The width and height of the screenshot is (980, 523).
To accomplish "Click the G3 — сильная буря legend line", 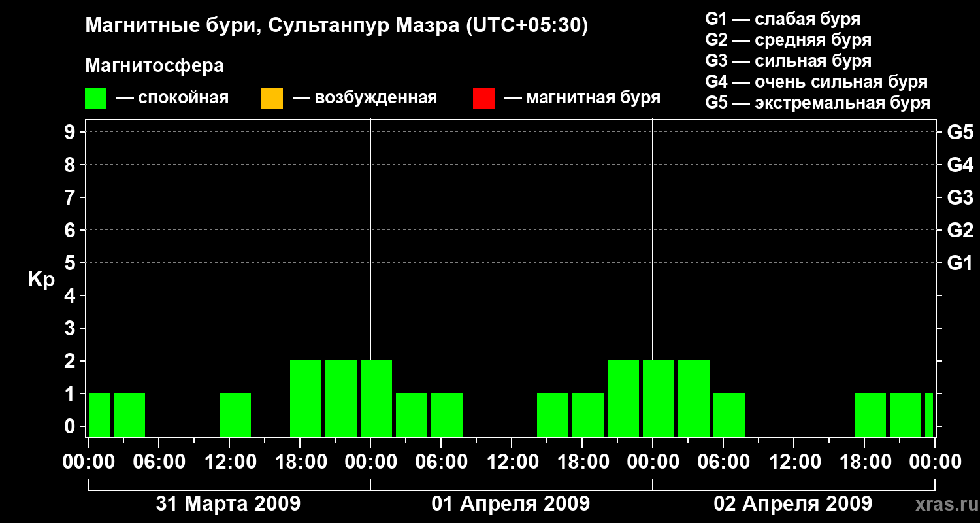I will point(788,61).
